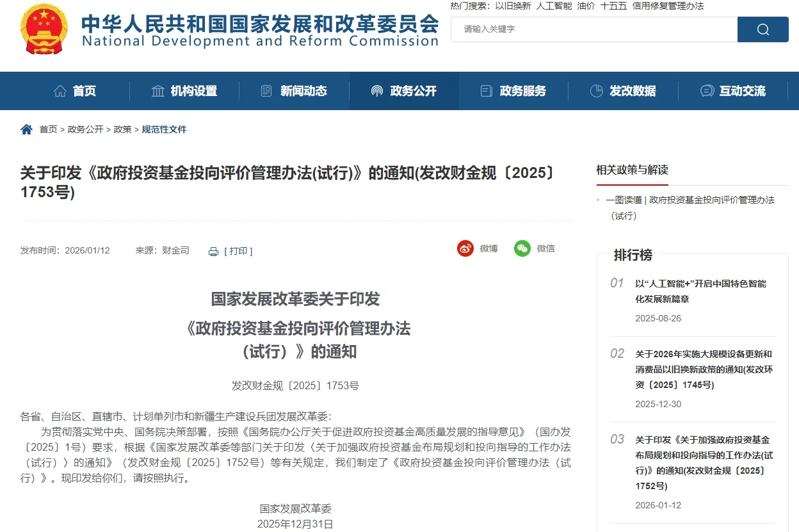This screenshot has width=799, height=532.
Task: Click hot search term 以旧换新
Action: tap(513, 6)
